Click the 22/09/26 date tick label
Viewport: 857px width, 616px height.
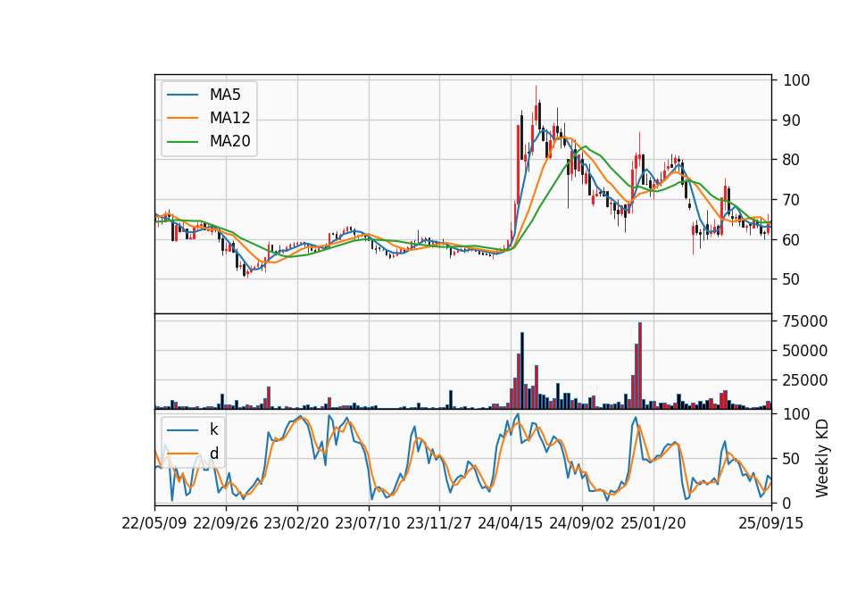pyautogui.click(x=226, y=523)
